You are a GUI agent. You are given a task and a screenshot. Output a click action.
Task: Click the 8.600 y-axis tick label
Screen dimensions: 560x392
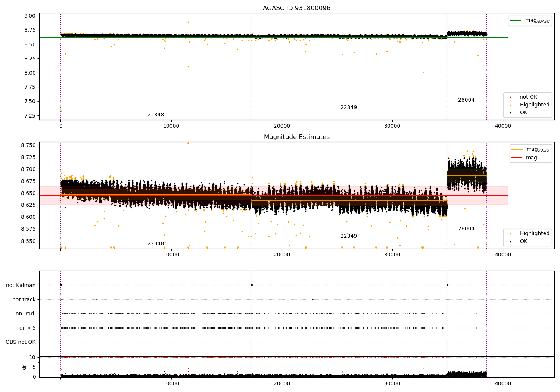(28, 217)
